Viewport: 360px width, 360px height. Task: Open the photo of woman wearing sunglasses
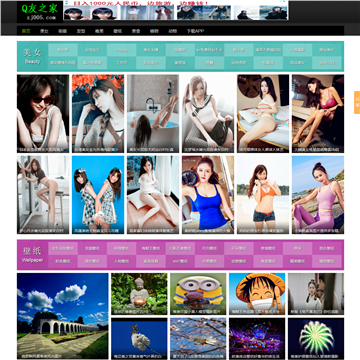(x=43, y=114)
